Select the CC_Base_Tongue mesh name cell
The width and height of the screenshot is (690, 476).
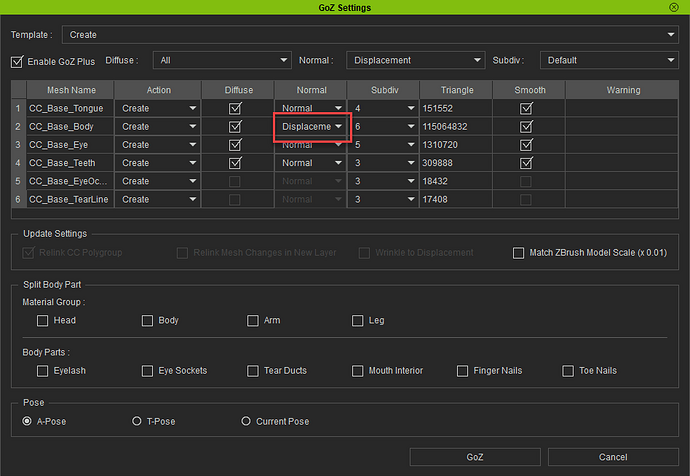pyautogui.click(x=70, y=108)
